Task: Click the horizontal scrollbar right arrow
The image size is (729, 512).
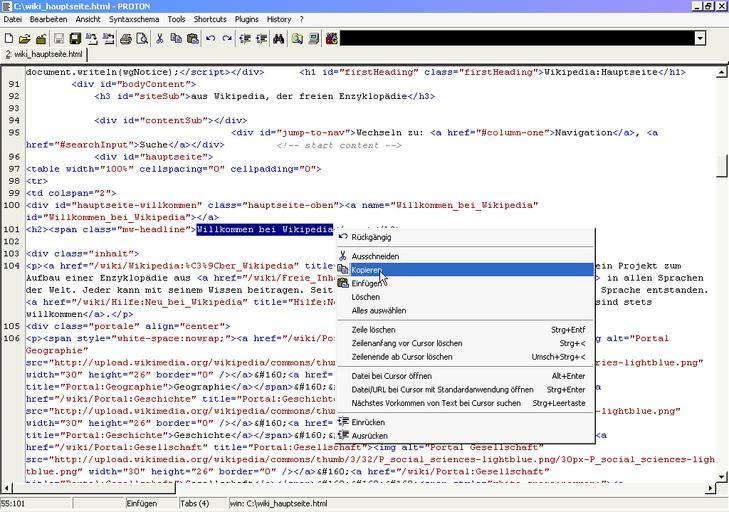Action: (710, 488)
